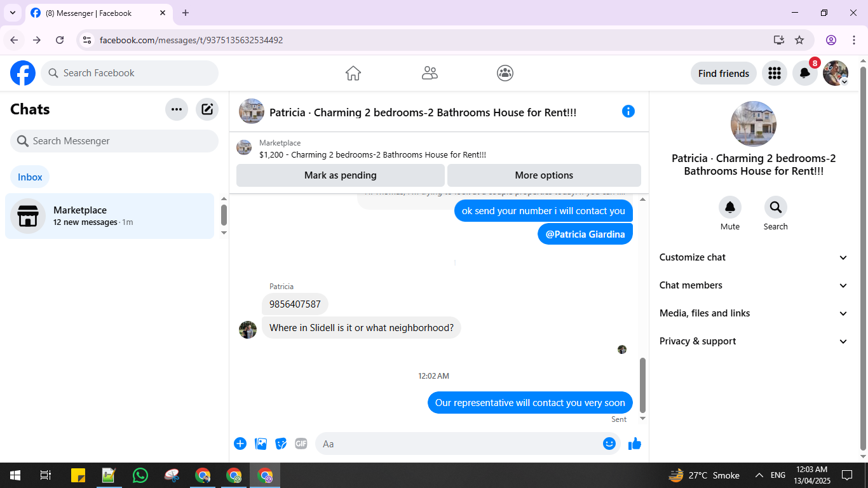Click Patricia's avatar beside her message
Viewport: 868px width, 488px height.
pos(248,330)
